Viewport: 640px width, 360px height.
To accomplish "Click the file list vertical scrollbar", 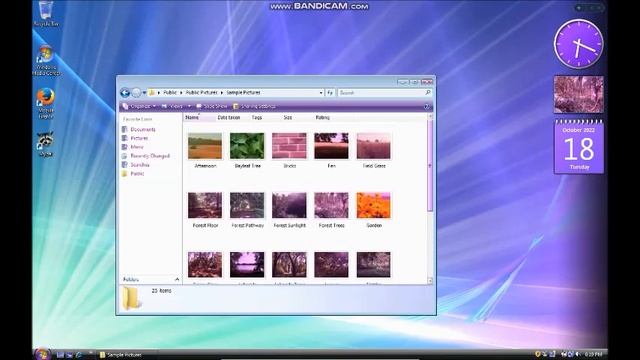I will (x=430, y=165).
